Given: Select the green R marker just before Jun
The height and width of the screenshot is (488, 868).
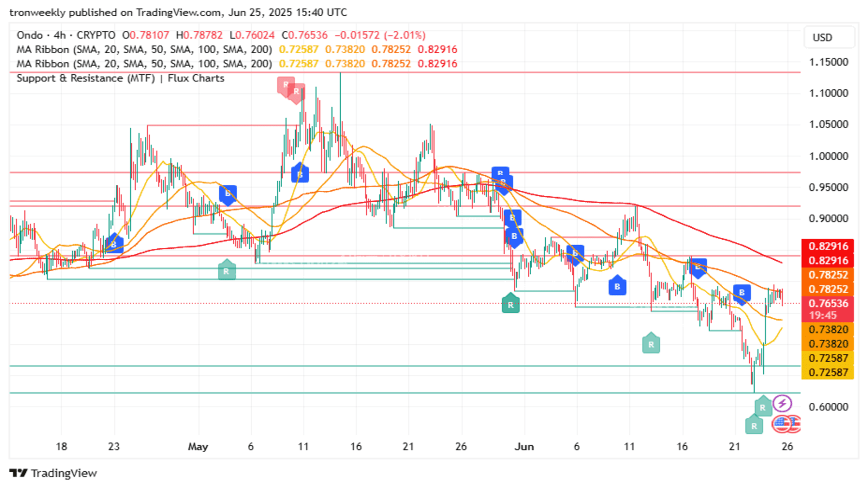Looking at the screenshot, I should coord(510,304).
